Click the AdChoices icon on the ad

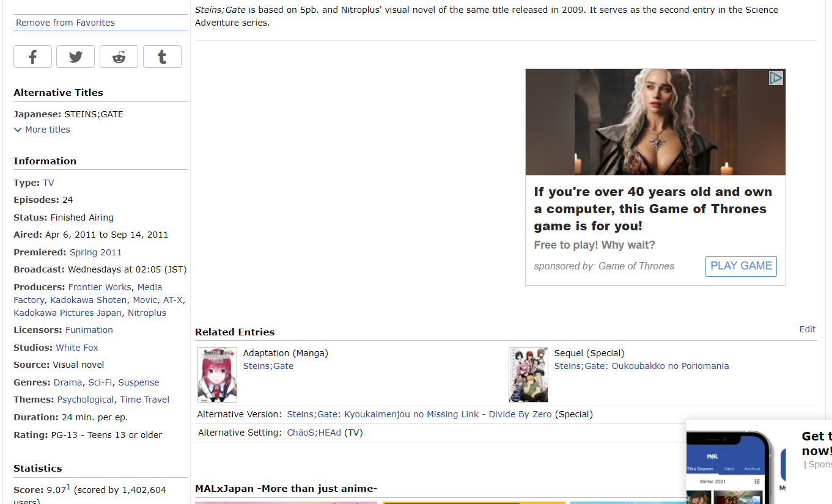coord(776,78)
